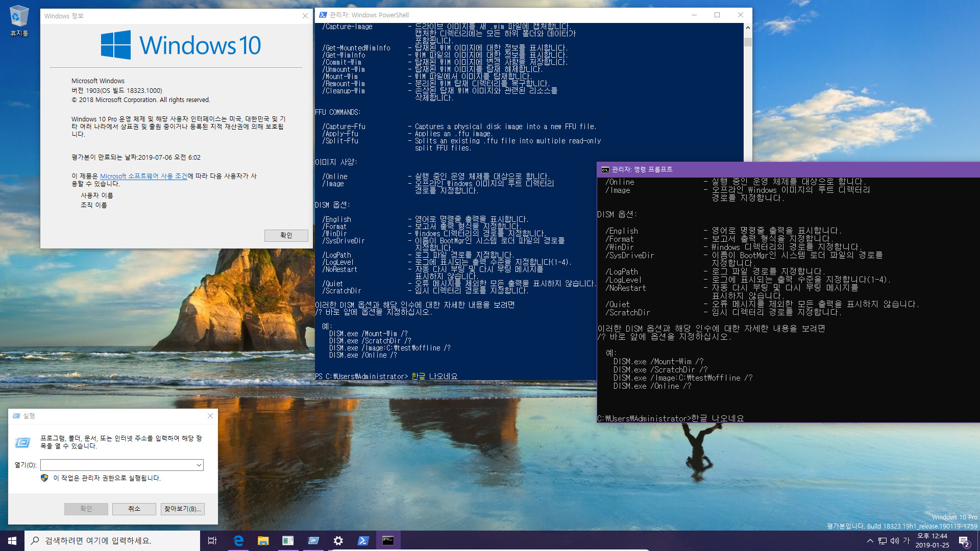Click the expiry date 2019-07-06 text line
Screen dimensions: 980x551
(136, 158)
